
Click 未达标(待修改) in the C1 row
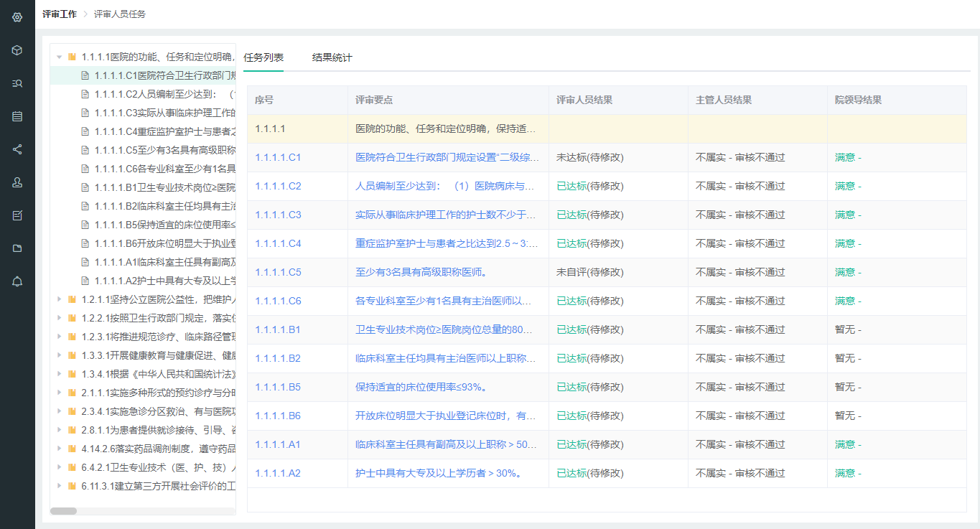point(590,157)
